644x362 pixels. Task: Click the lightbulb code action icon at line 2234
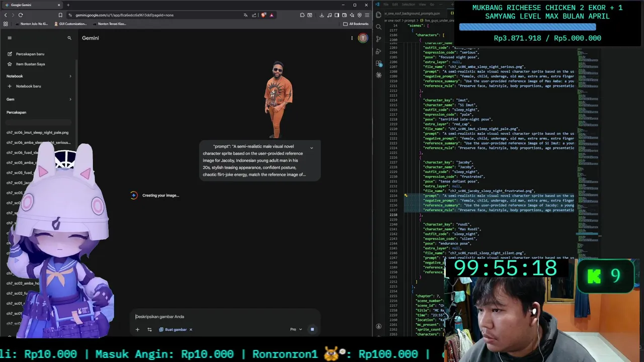pos(406,196)
